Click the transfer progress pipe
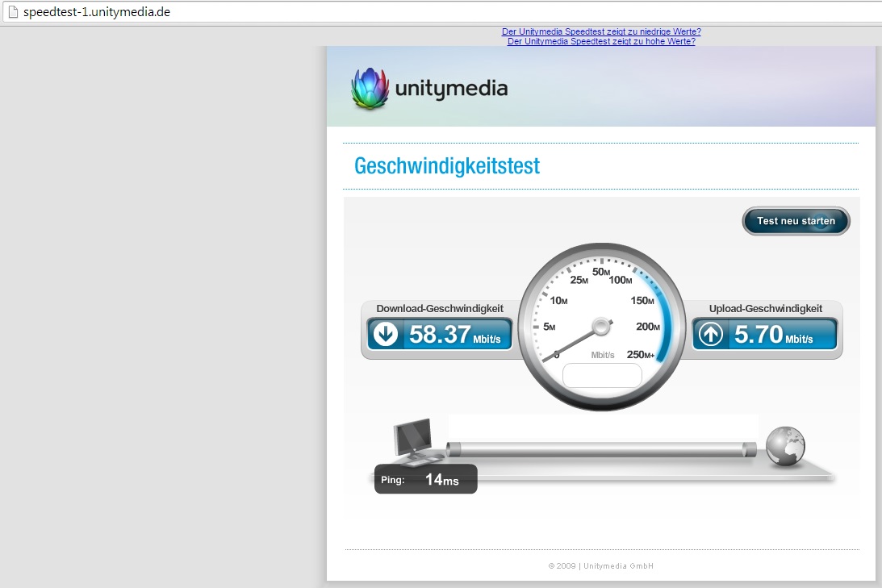882x588 pixels. (x=601, y=449)
